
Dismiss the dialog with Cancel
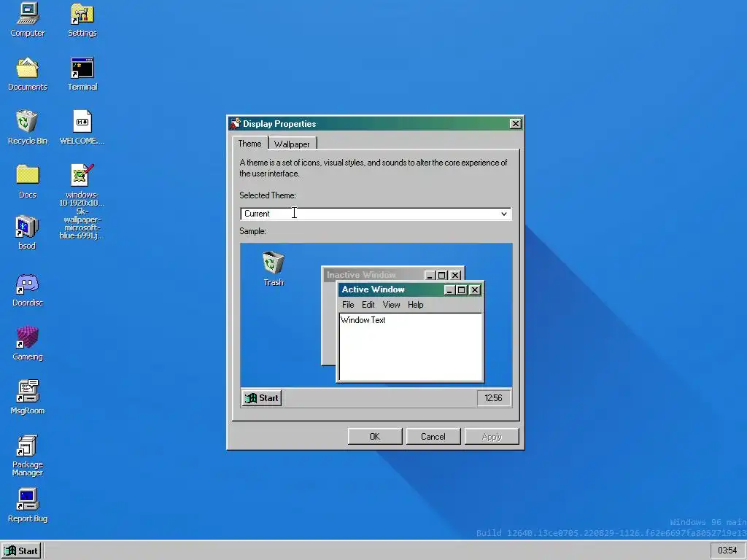(433, 437)
